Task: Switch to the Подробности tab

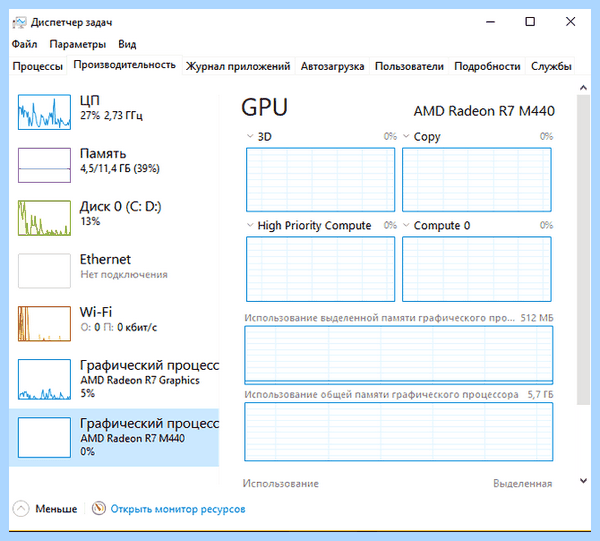Action: pyautogui.click(x=487, y=66)
